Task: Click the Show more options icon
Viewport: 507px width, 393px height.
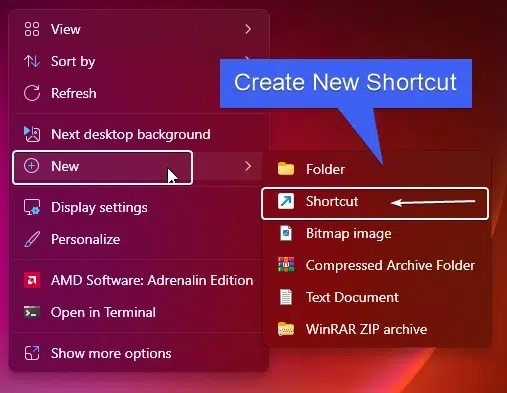Action: [x=32, y=353]
